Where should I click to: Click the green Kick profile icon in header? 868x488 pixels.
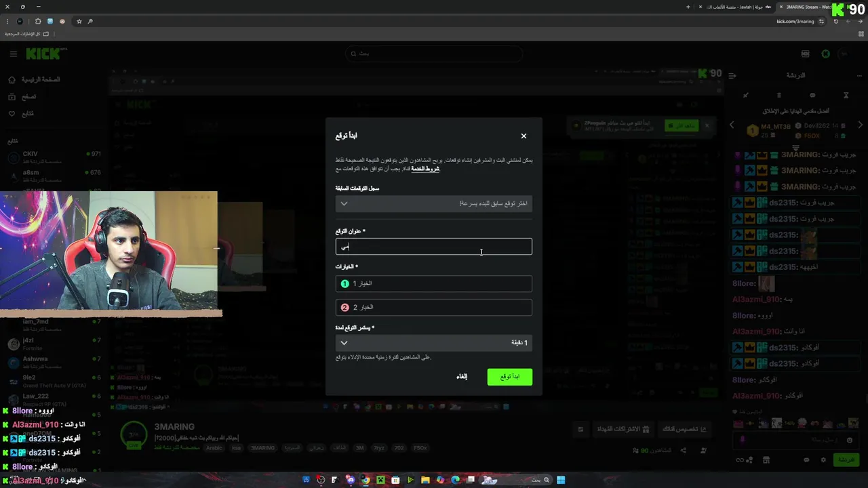point(825,54)
